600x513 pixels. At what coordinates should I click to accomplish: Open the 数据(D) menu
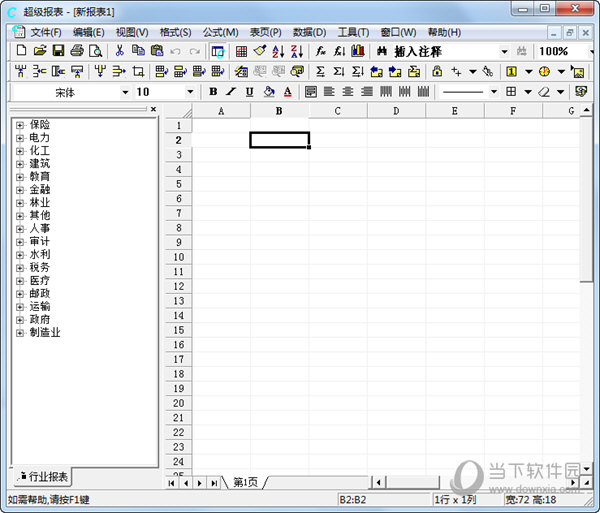(x=310, y=33)
